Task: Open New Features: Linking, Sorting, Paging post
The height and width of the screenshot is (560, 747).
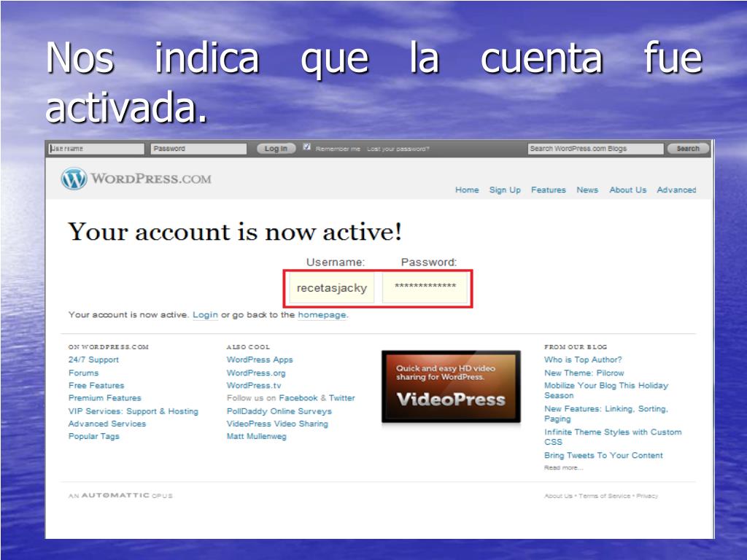Action: [x=606, y=414]
